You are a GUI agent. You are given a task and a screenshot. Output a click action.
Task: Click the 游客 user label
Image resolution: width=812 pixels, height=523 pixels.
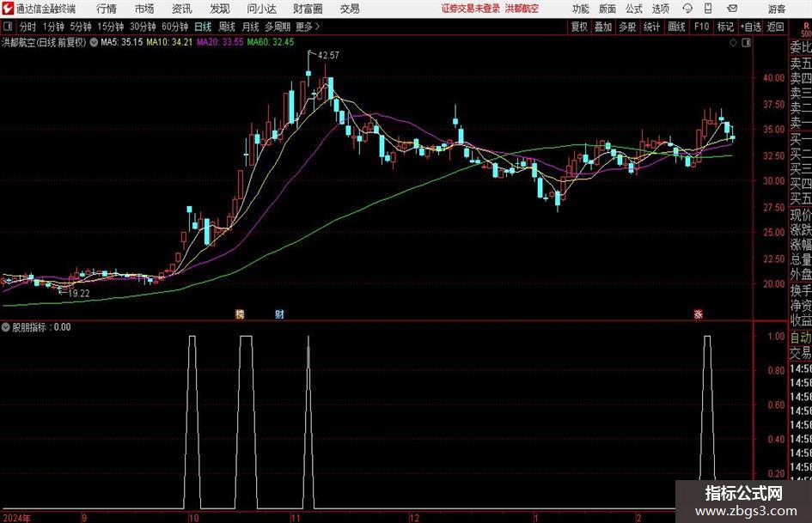(777, 9)
